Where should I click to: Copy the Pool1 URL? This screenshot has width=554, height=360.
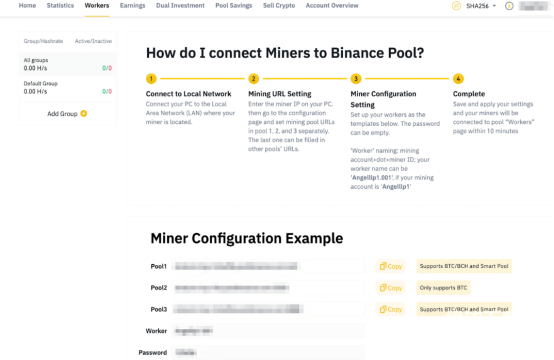390,266
